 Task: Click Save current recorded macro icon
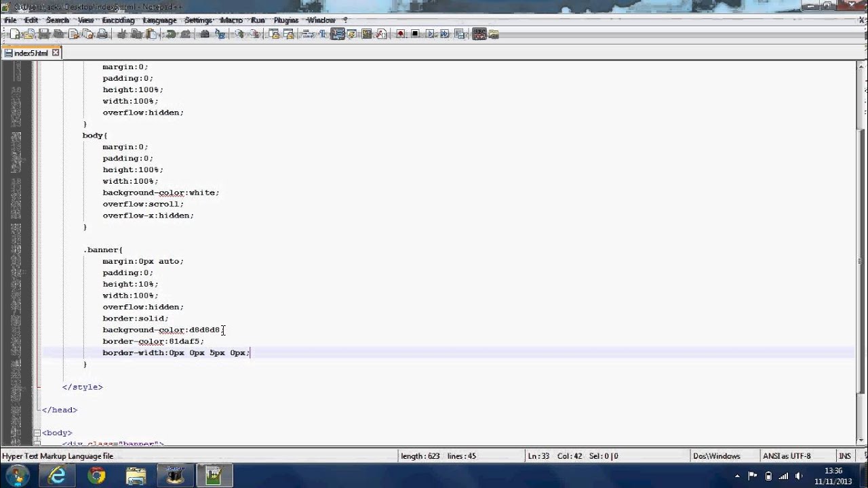point(459,34)
